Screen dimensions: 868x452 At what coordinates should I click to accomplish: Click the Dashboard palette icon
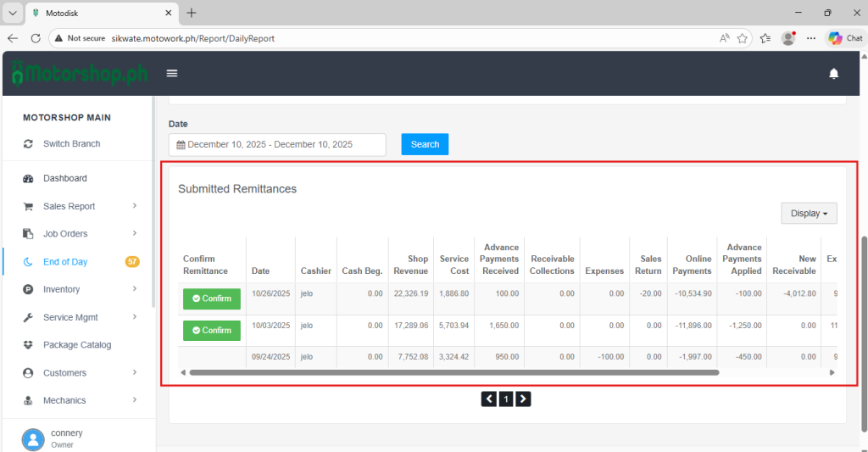click(28, 179)
